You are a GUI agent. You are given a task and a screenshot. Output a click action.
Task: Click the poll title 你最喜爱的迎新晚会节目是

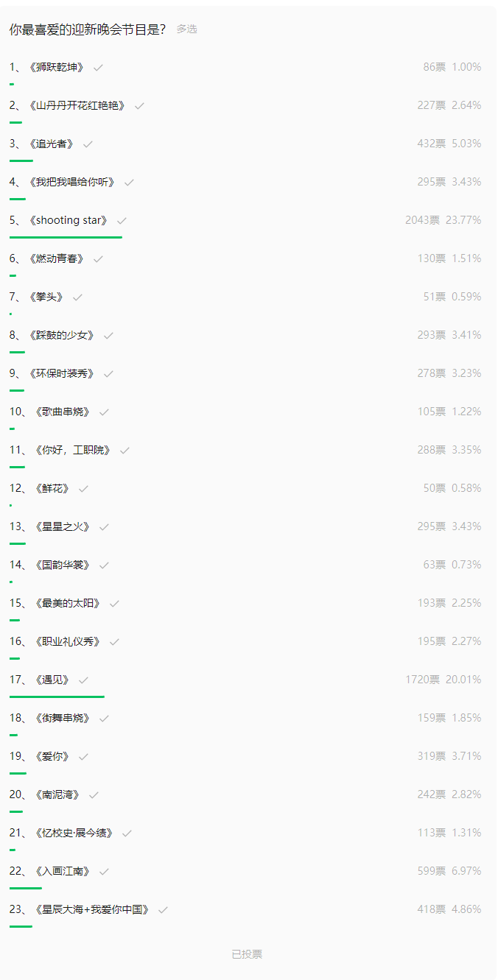pos(88,29)
